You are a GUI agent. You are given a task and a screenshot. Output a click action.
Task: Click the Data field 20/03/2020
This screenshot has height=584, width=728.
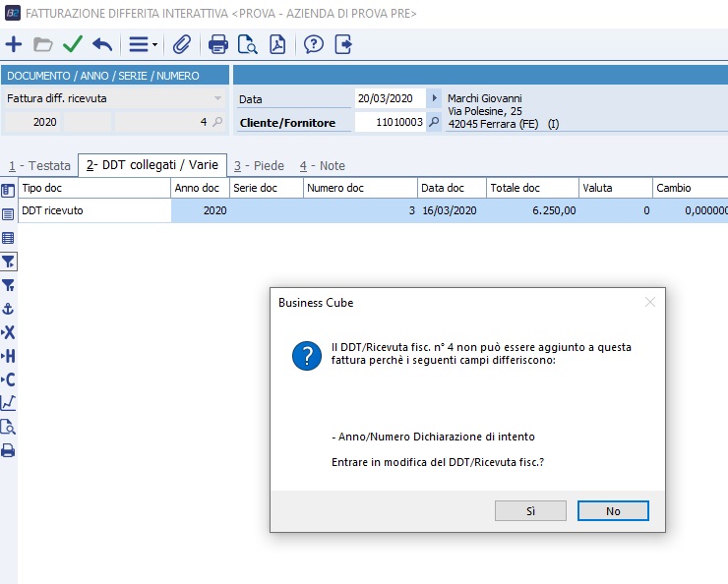(390, 98)
